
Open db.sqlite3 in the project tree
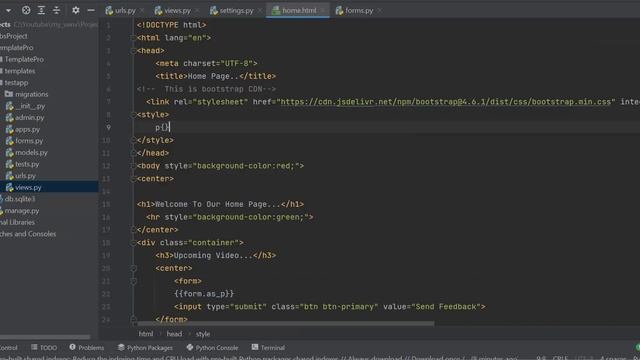tap(20, 199)
